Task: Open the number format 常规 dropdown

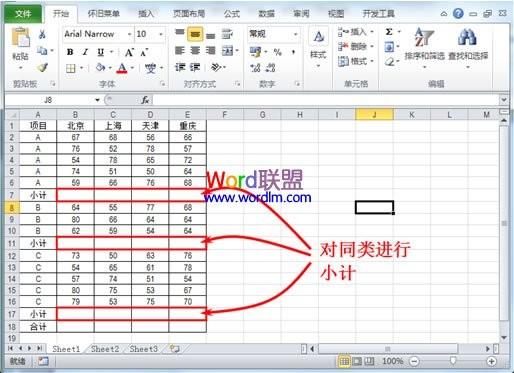Action: [x=295, y=34]
